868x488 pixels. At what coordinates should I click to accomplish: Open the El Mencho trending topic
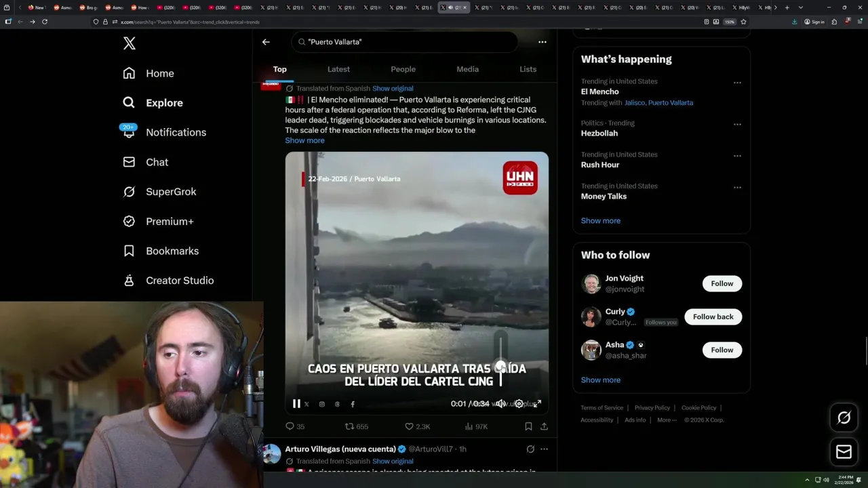[599, 91]
